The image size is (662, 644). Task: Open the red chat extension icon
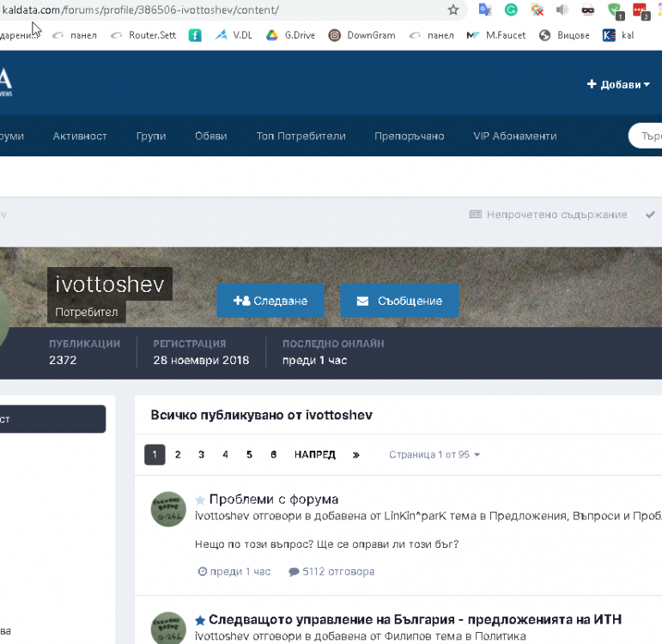pos(641,10)
